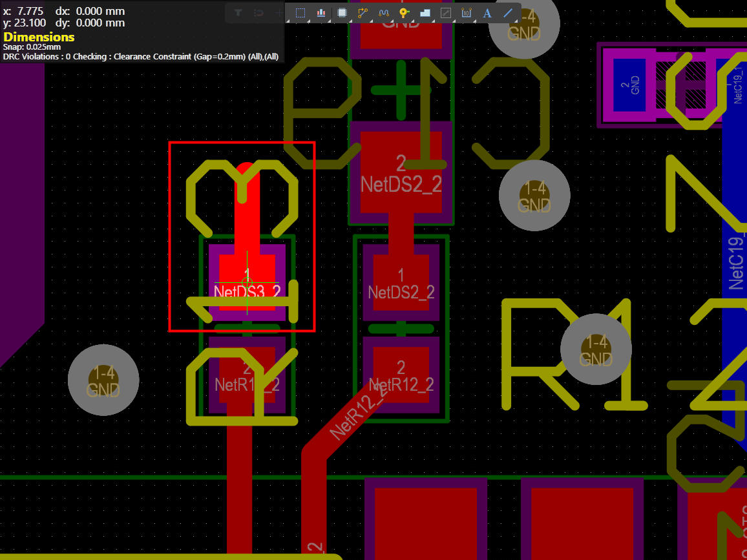Click the Place Component chip icon
This screenshot has height=560, width=747.
pos(342,13)
